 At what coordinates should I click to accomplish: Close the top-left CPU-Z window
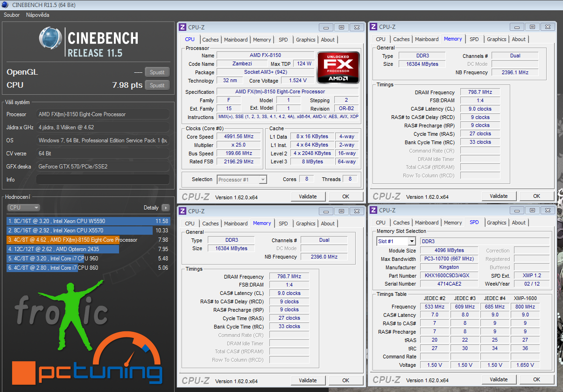(x=357, y=28)
